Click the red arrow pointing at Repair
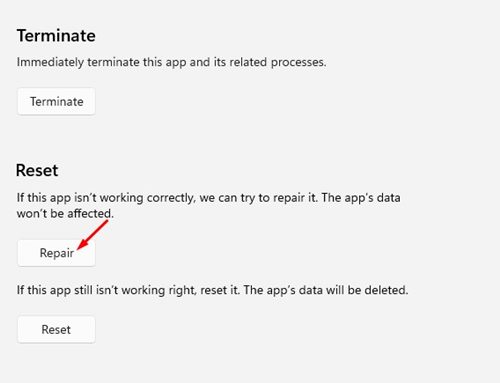The width and height of the screenshot is (500, 383). point(93,235)
